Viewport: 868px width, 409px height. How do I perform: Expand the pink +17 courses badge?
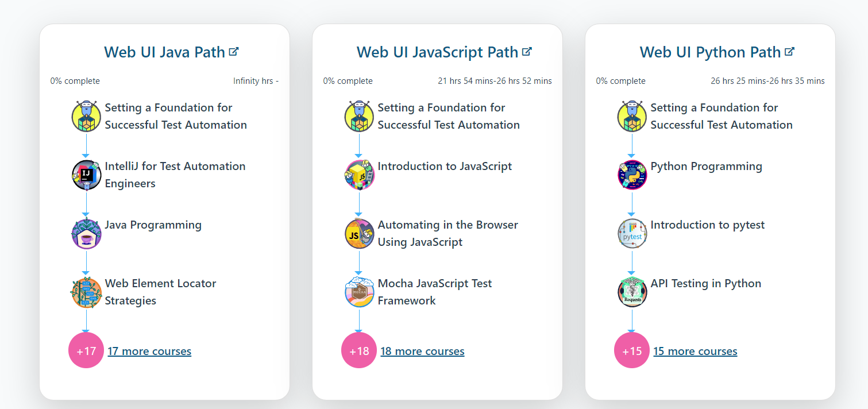click(x=86, y=350)
